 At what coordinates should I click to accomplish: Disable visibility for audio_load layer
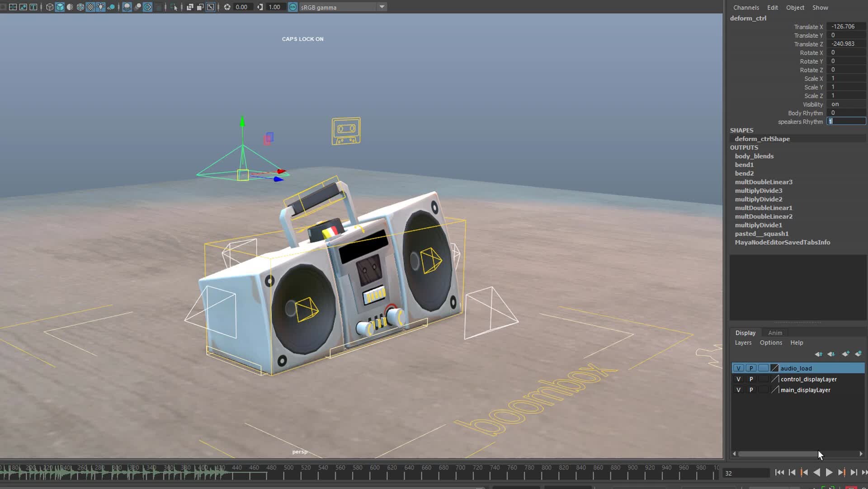pos(738,368)
